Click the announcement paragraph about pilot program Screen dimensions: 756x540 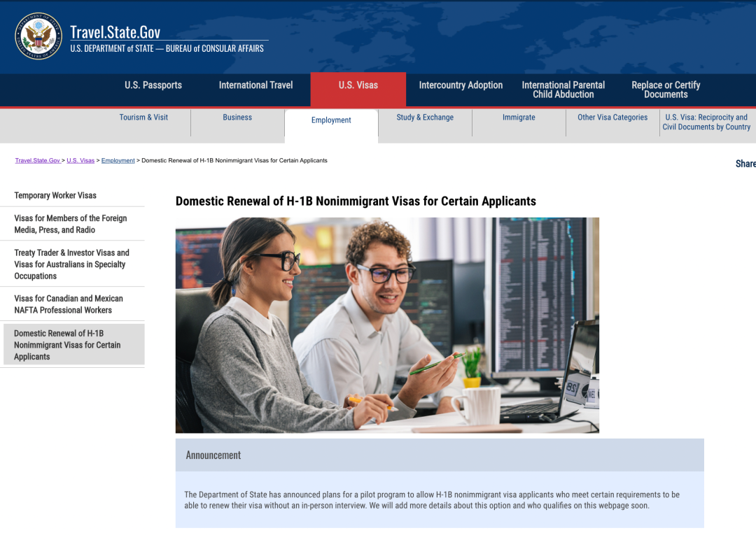[x=432, y=500]
